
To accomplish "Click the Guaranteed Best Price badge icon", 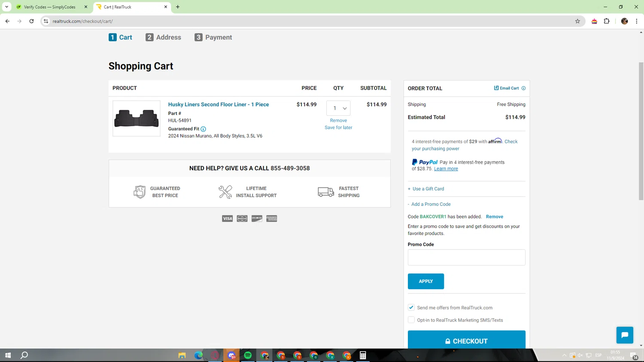I will coord(140,192).
